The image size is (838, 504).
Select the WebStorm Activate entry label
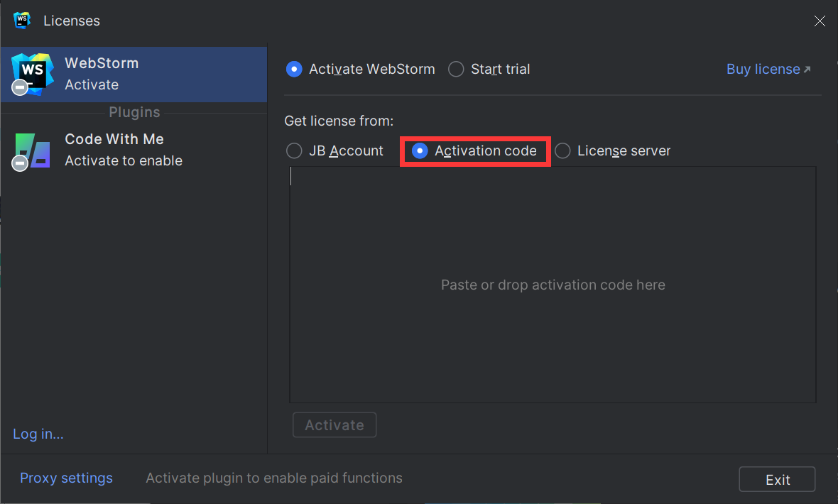coord(102,74)
